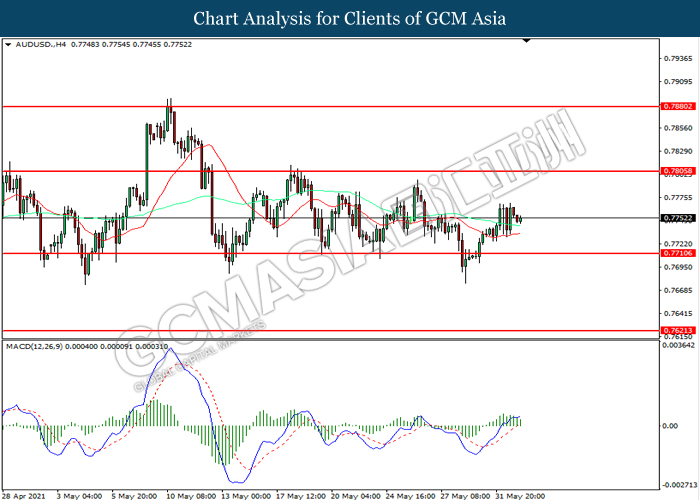This screenshot has width=700, height=500.
Task: Select the MACD zero level 0.00
Action: tap(670, 426)
